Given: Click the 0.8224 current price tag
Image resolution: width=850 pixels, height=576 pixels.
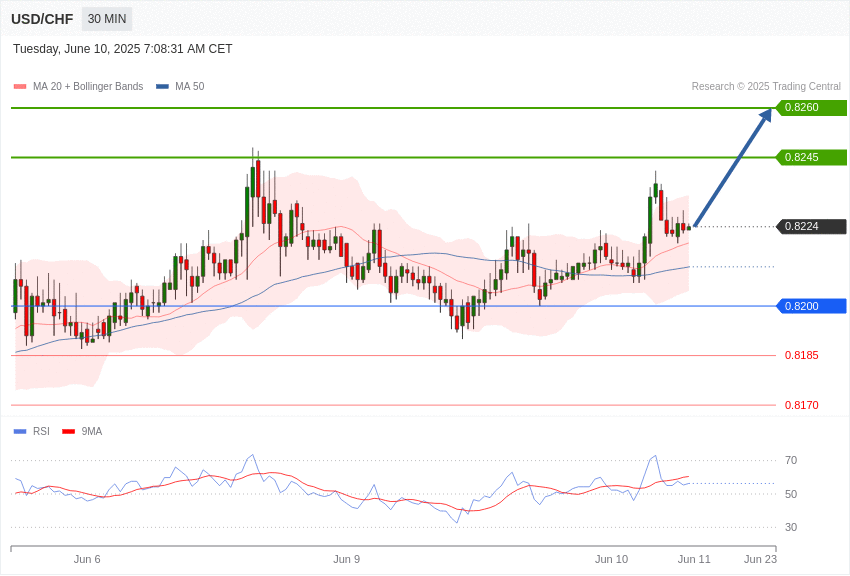Looking at the screenshot, I should point(812,226).
